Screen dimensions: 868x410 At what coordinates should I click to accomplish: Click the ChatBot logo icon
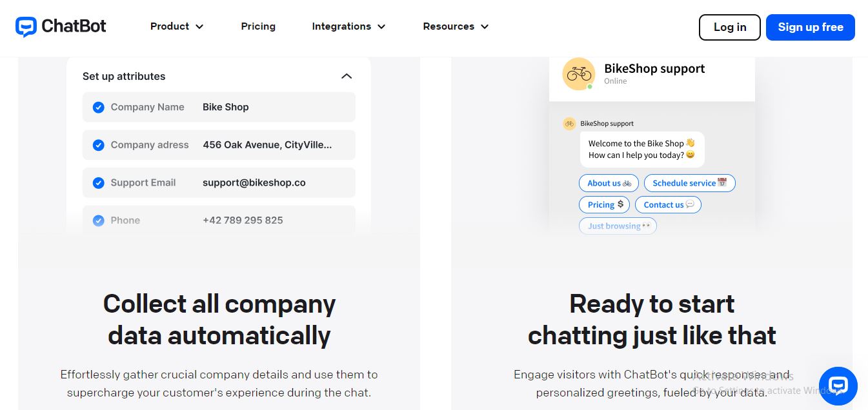point(26,26)
